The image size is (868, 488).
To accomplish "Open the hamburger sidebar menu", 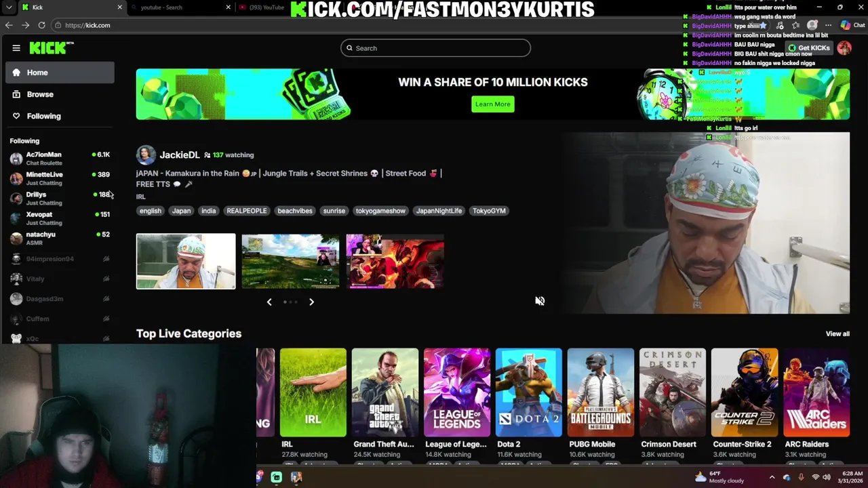I will (x=16, y=48).
